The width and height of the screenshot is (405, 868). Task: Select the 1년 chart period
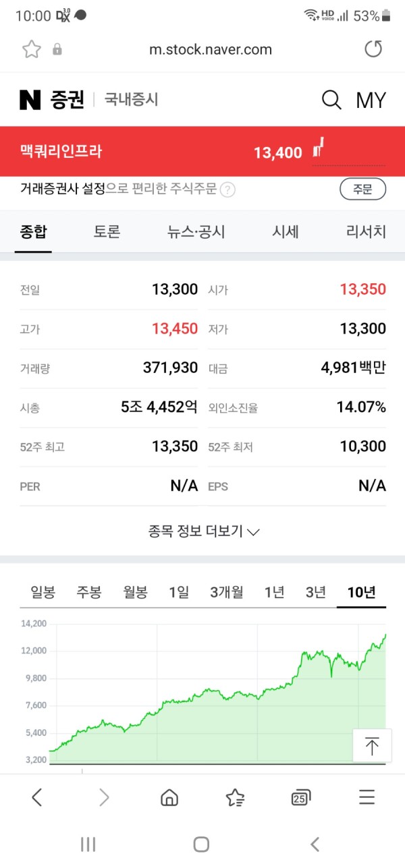(x=274, y=592)
